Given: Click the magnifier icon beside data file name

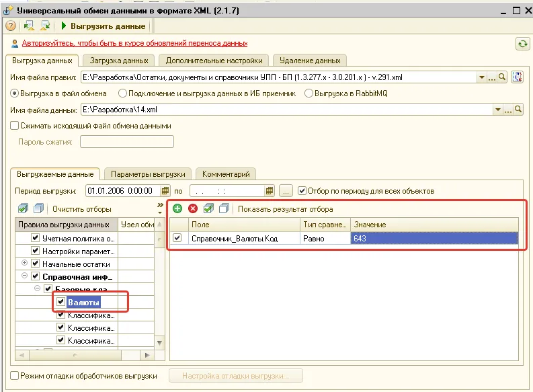Looking at the screenshot, I should (x=518, y=110).
